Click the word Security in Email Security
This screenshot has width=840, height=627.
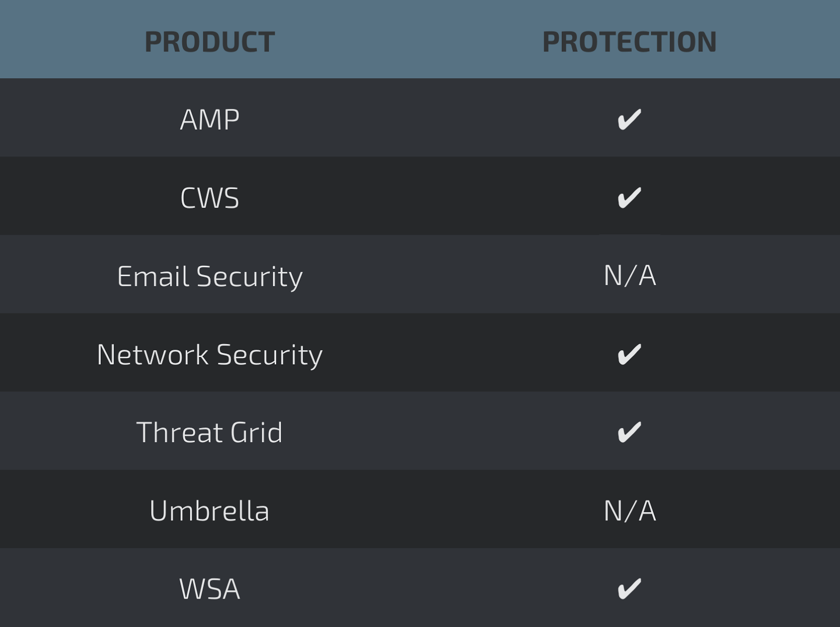pos(250,277)
